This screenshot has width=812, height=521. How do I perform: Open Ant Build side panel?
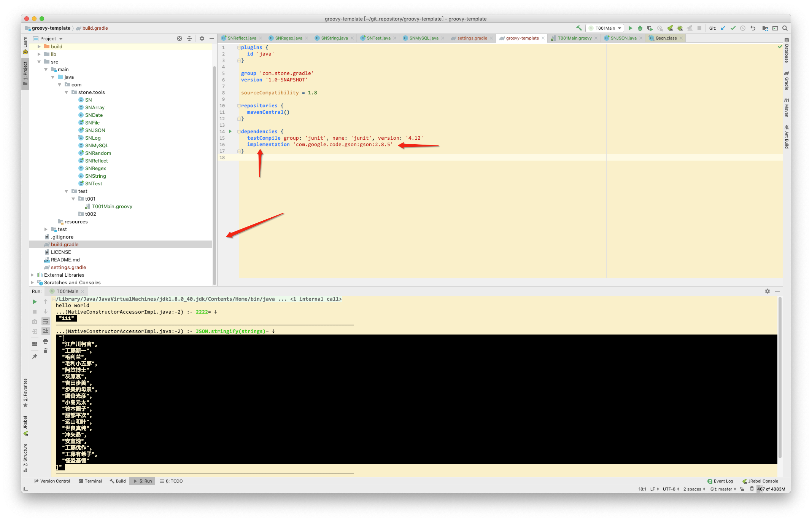click(x=787, y=137)
